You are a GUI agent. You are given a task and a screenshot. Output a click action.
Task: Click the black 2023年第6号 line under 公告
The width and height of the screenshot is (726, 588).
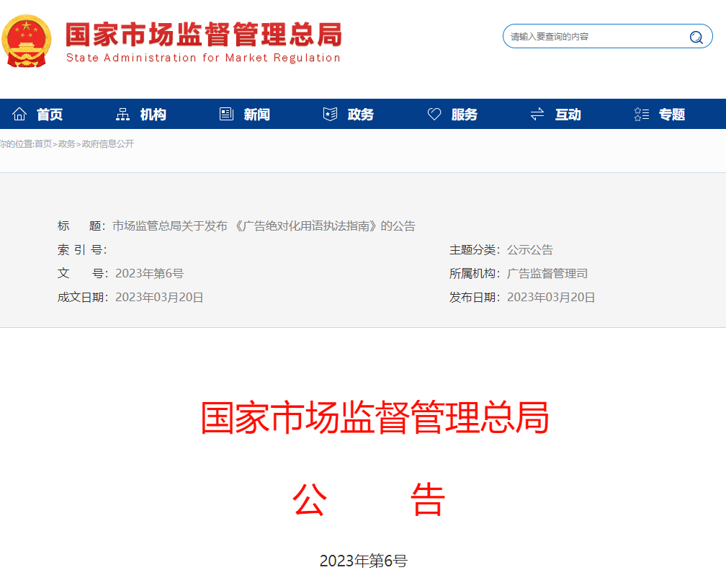pos(364,561)
